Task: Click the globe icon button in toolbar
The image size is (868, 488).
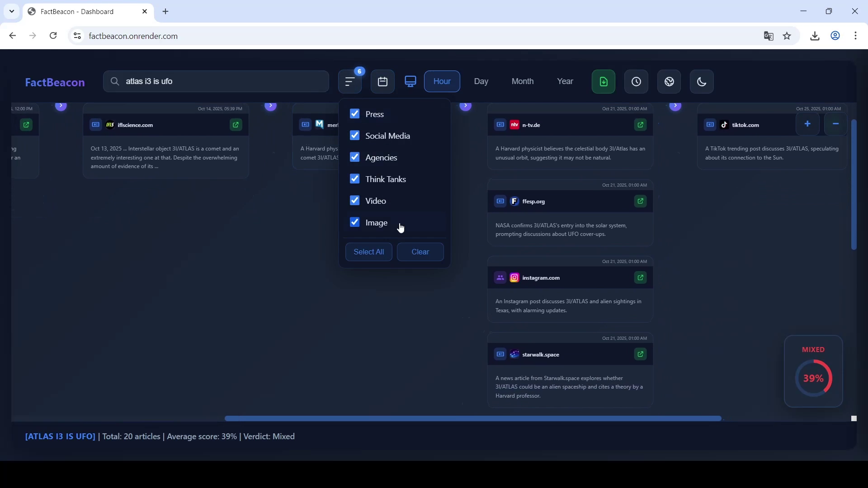Action: click(x=669, y=82)
